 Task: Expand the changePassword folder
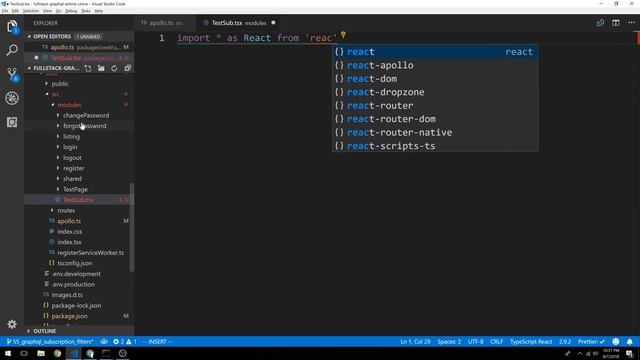pos(86,116)
